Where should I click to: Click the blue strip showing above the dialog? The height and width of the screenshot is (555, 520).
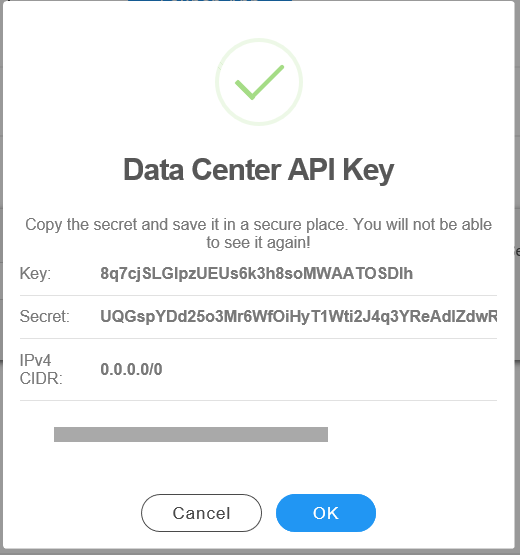(210, 1)
